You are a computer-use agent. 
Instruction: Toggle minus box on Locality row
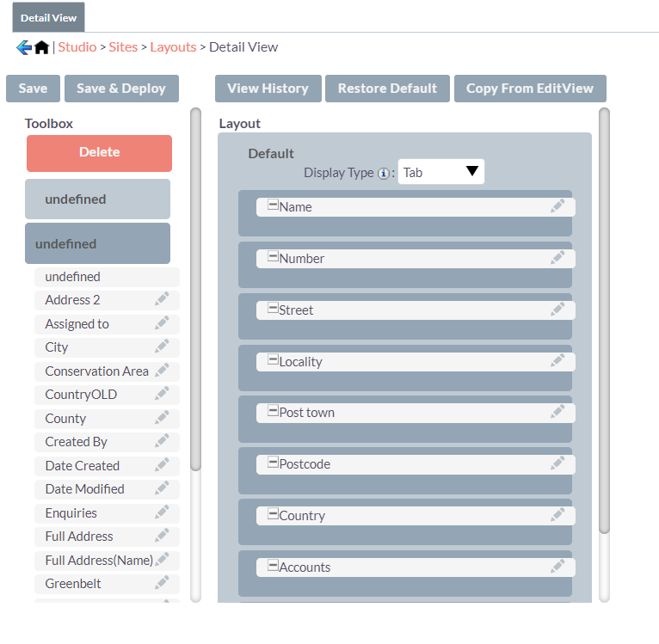click(x=274, y=359)
